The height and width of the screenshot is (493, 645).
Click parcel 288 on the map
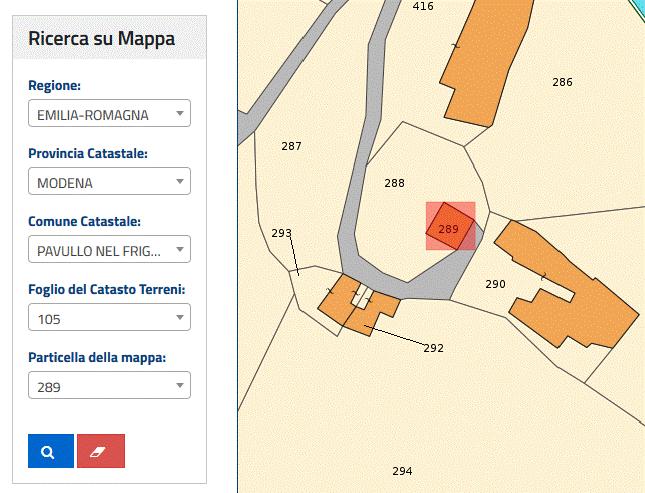point(395,183)
